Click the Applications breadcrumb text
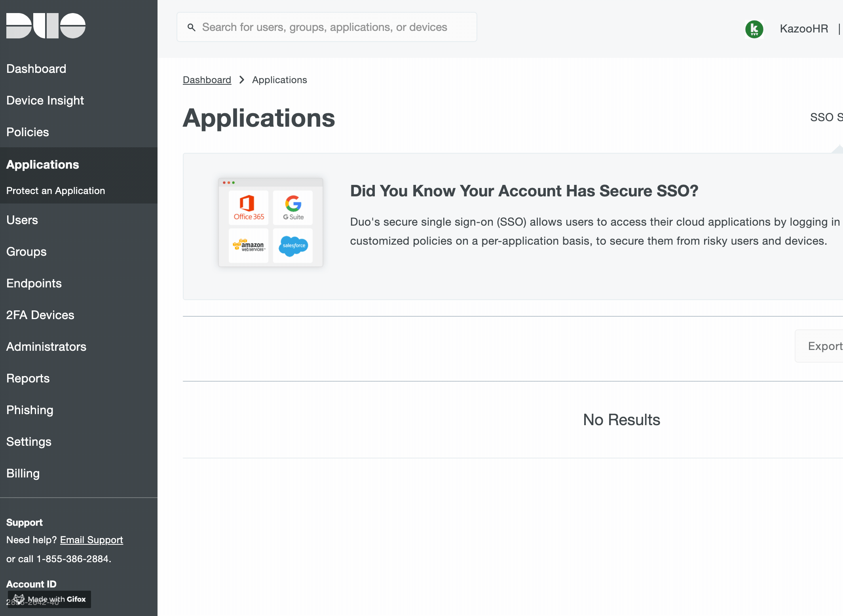The width and height of the screenshot is (843, 616). pos(279,80)
